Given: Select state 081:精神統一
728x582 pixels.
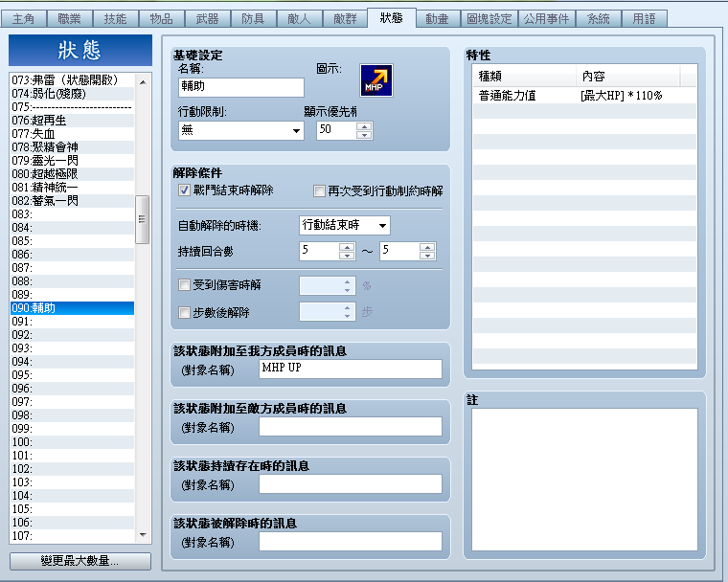Looking at the screenshot, I should coord(73,188).
